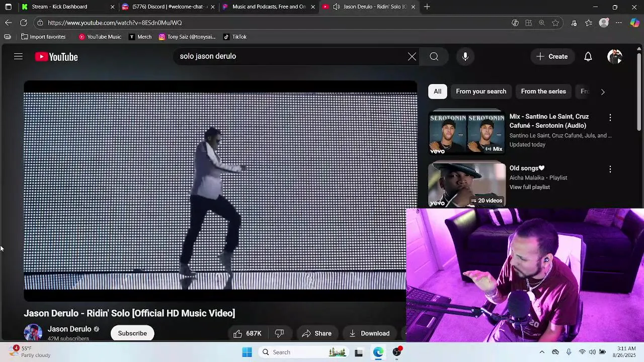Open the Old songs playlist thumbnail
The image size is (644, 362).
467,185
